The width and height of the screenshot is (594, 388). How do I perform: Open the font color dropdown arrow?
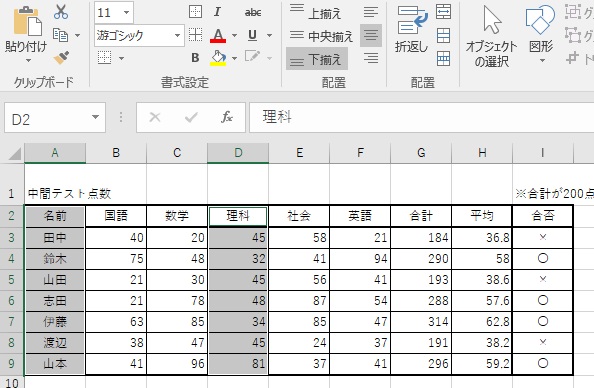pyautogui.click(x=234, y=35)
